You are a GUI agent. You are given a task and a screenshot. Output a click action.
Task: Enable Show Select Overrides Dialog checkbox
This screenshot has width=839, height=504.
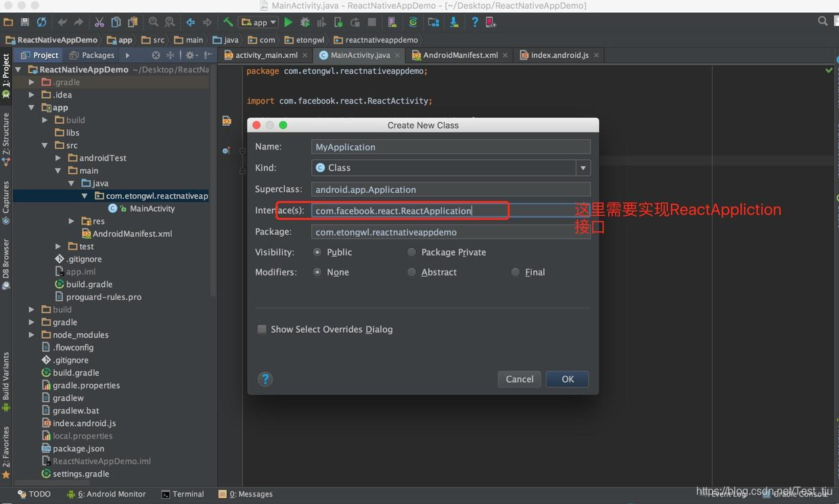point(262,329)
